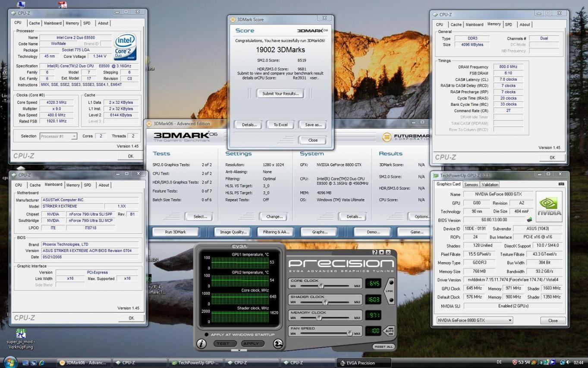588x368 pixels.
Task: Open CPU tab in Mainboard CPU-Z window
Action: click(x=19, y=185)
